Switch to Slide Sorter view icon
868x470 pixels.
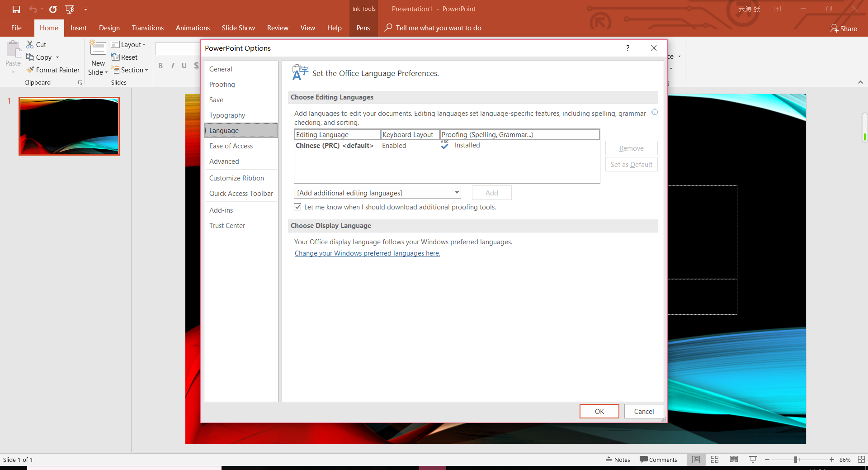pyautogui.click(x=715, y=460)
